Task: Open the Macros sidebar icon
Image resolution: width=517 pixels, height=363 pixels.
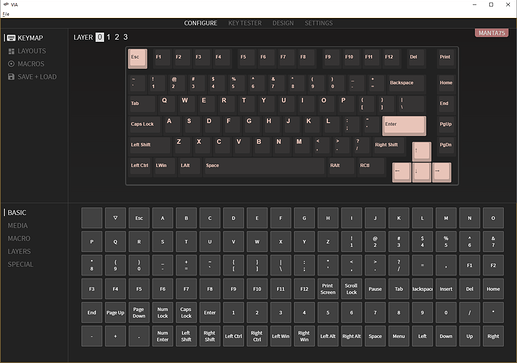Action: point(11,64)
